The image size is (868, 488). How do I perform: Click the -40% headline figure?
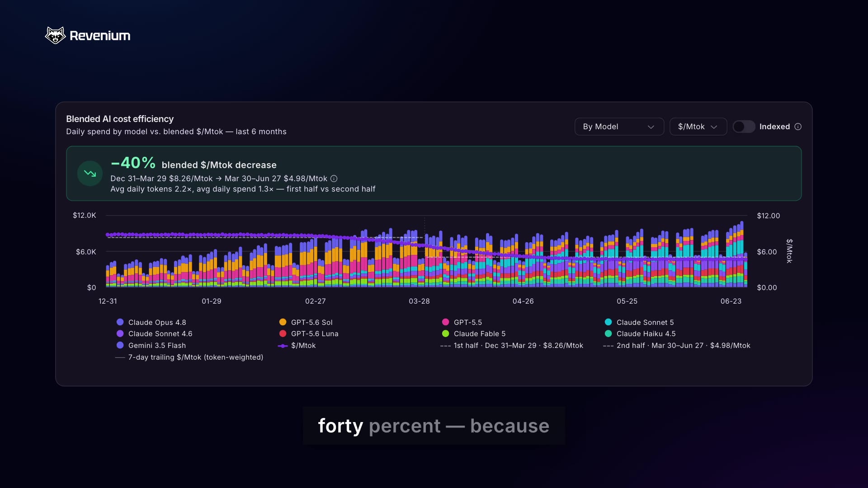pos(133,163)
